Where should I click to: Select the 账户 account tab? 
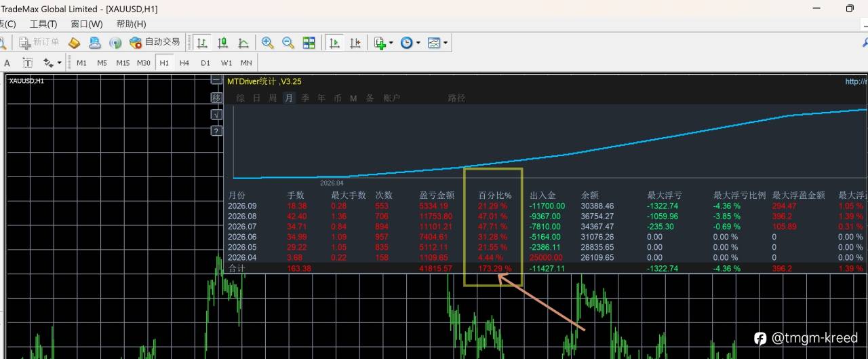[392, 98]
